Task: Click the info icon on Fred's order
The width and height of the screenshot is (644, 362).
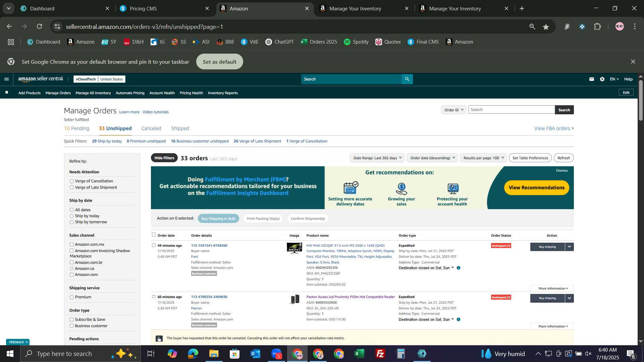Action: coord(459,268)
